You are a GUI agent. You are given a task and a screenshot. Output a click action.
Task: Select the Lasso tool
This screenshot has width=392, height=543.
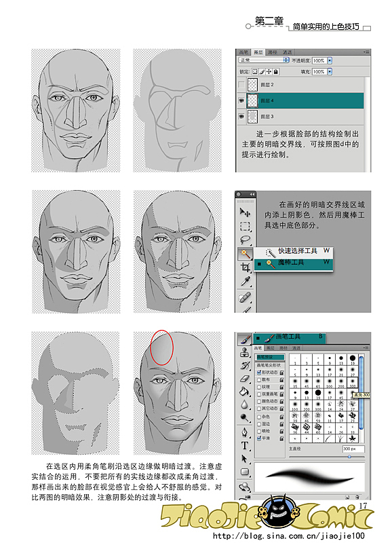coord(245,240)
